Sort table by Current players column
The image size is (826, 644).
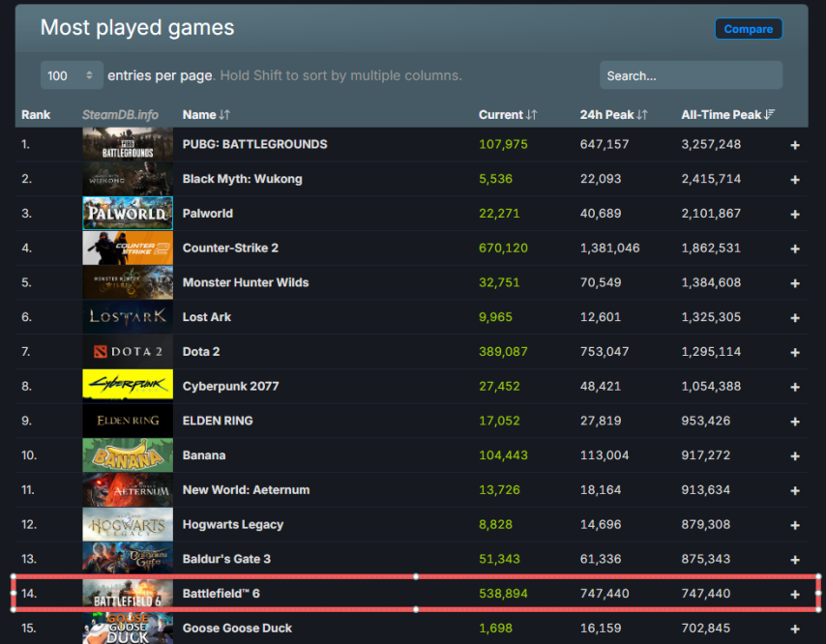point(507,115)
